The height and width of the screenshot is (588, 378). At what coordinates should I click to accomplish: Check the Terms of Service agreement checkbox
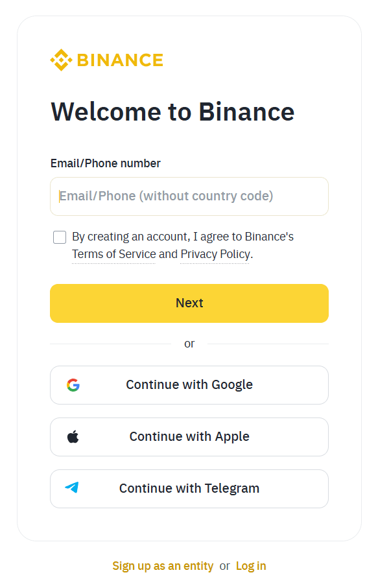[x=59, y=237]
